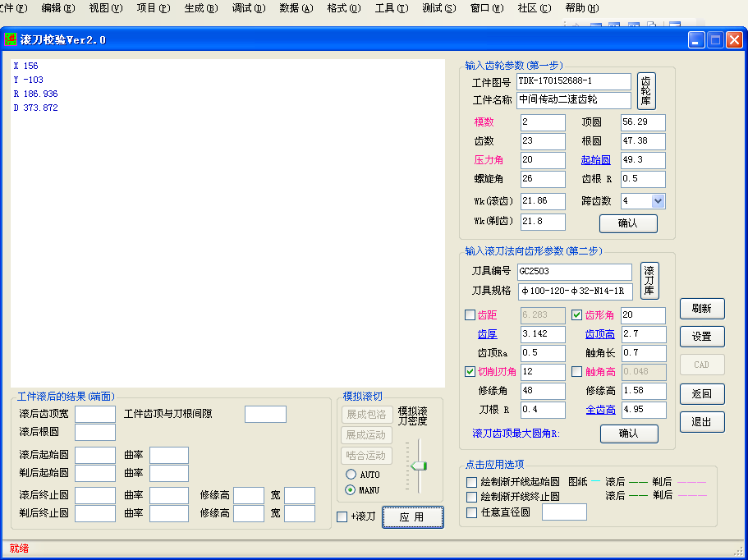Screen dimensions: 748x560
Task: Open the 设置 settings button
Action: tap(702, 337)
